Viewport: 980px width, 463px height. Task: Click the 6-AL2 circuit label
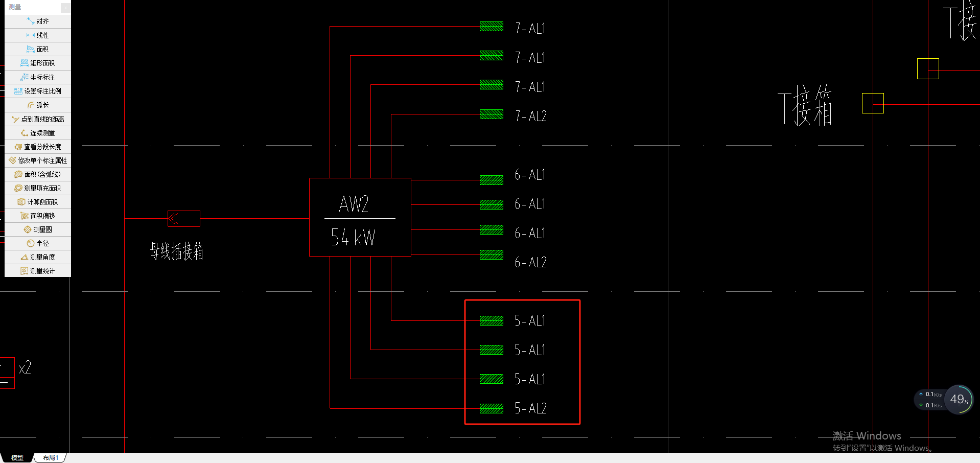click(x=531, y=262)
